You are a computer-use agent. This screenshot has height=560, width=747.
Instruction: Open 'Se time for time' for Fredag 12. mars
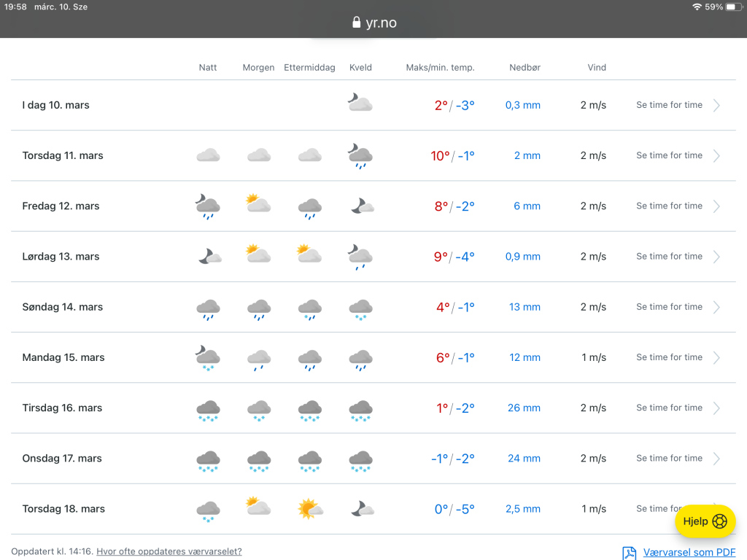point(669,206)
